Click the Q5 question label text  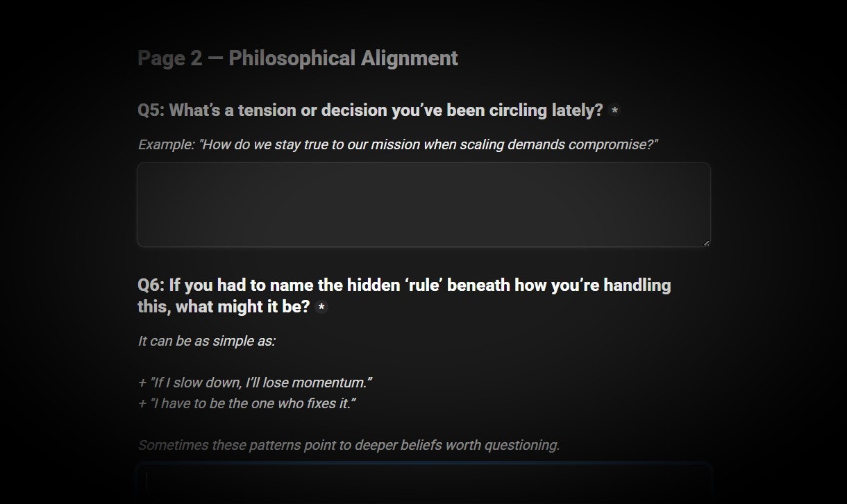[370, 110]
